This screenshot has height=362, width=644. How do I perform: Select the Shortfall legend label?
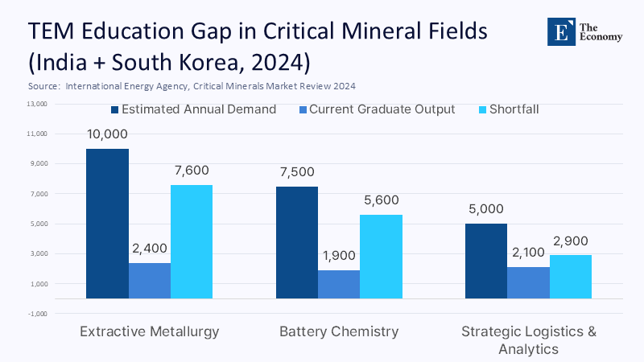click(x=514, y=109)
